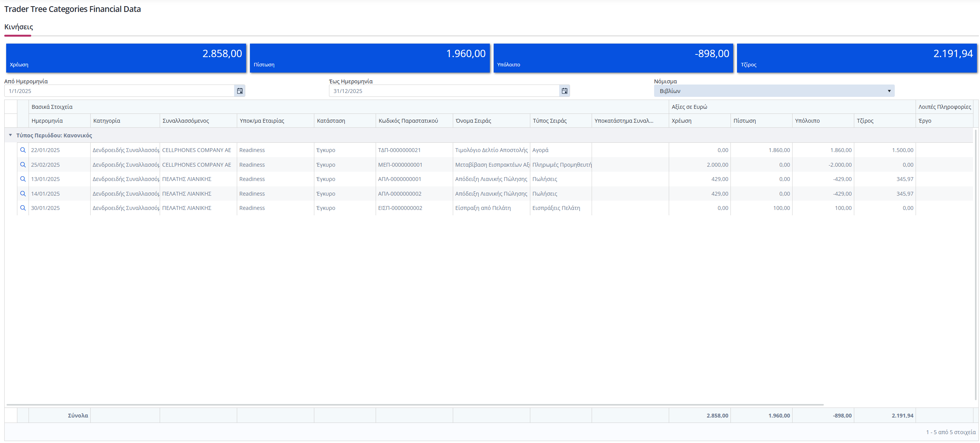Screen dimensions: 980x443
Task: Click the Βασικά Στοιχεία band header
Action: pos(349,107)
